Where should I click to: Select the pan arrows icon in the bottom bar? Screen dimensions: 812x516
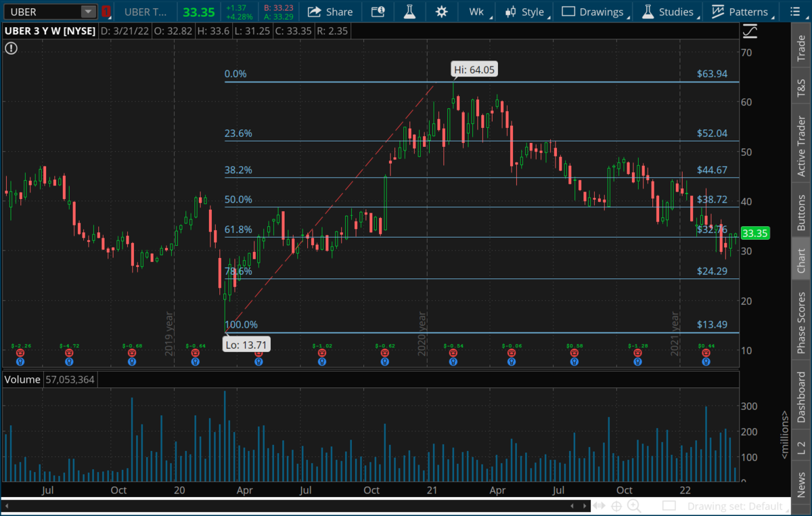pos(600,506)
